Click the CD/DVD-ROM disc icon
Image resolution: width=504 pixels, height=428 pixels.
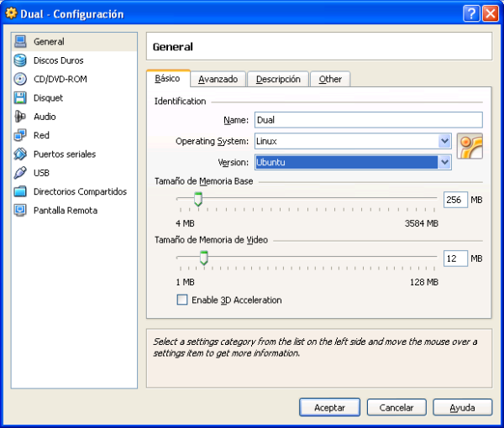click(20, 79)
